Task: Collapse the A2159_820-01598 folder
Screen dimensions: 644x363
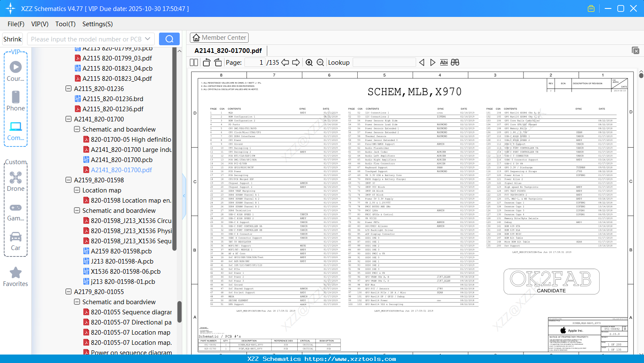Action: (69, 180)
